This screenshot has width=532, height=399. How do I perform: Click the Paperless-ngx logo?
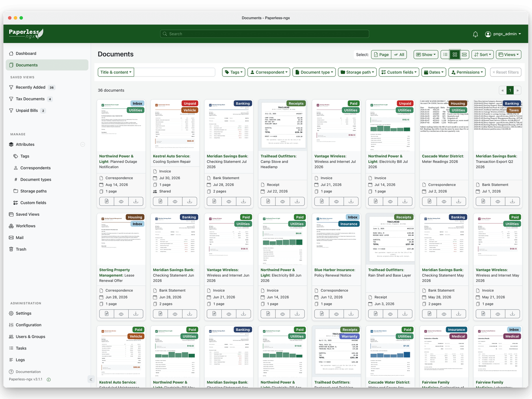(26, 34)
